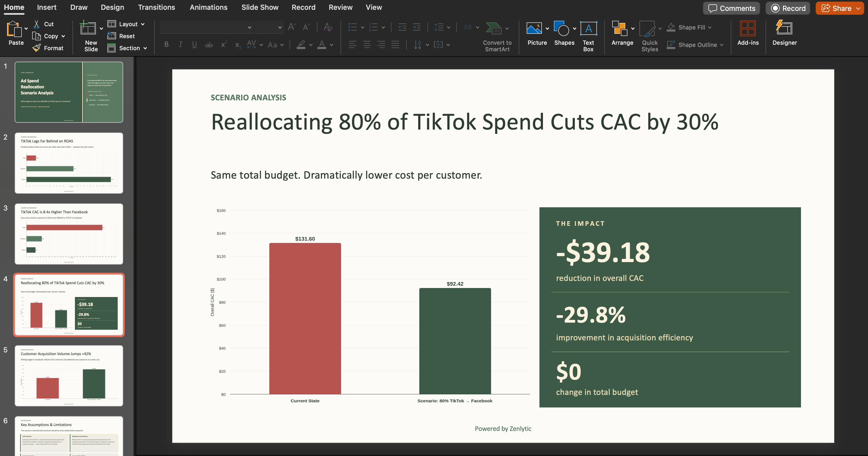868x456 pixels.
Task: Select slide 5 Customer Acquisition thumbnail
Action: click(x=69, y=376)
